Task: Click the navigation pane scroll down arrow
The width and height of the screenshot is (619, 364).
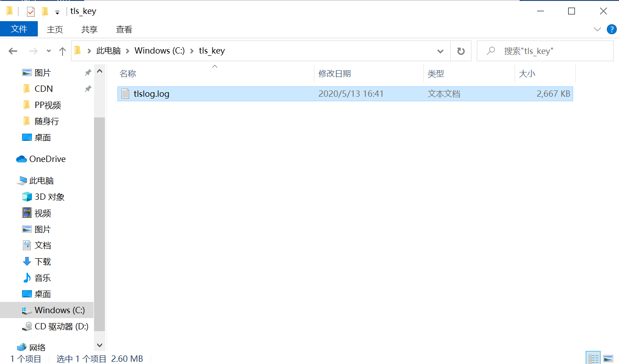Action: click(99, 345)
